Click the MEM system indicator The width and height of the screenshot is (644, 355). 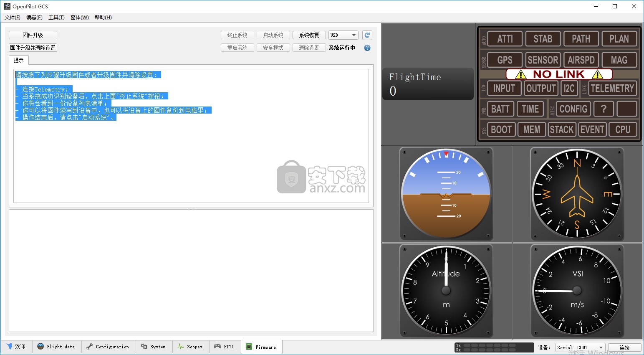pos(531,129)
